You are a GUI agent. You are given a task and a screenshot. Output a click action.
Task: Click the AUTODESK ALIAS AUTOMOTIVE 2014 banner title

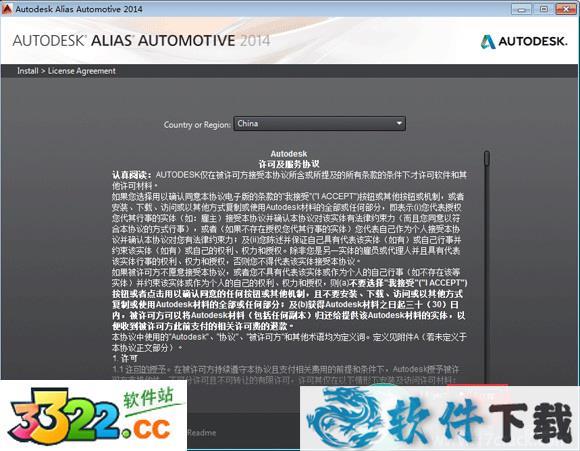pos(141,41)
